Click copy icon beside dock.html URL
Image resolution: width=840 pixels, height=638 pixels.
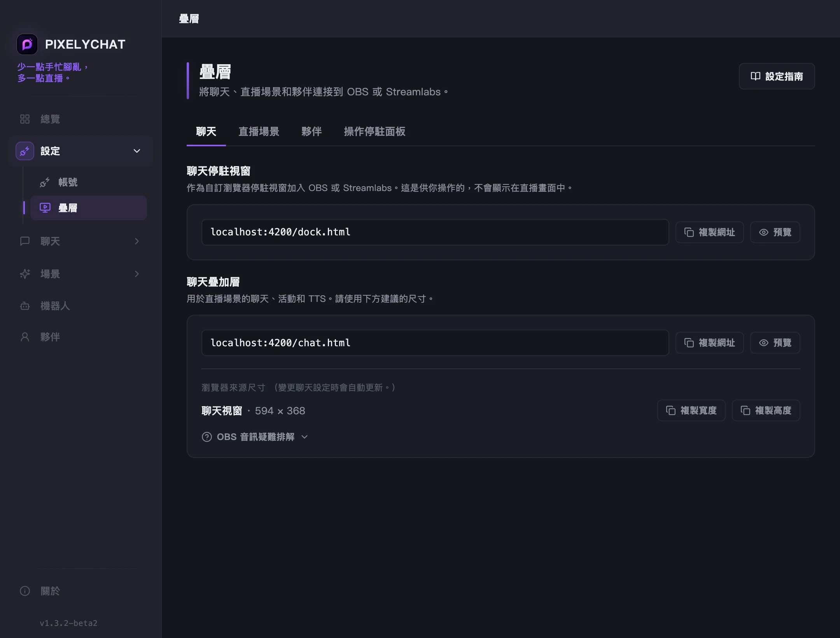coord(689,232)
